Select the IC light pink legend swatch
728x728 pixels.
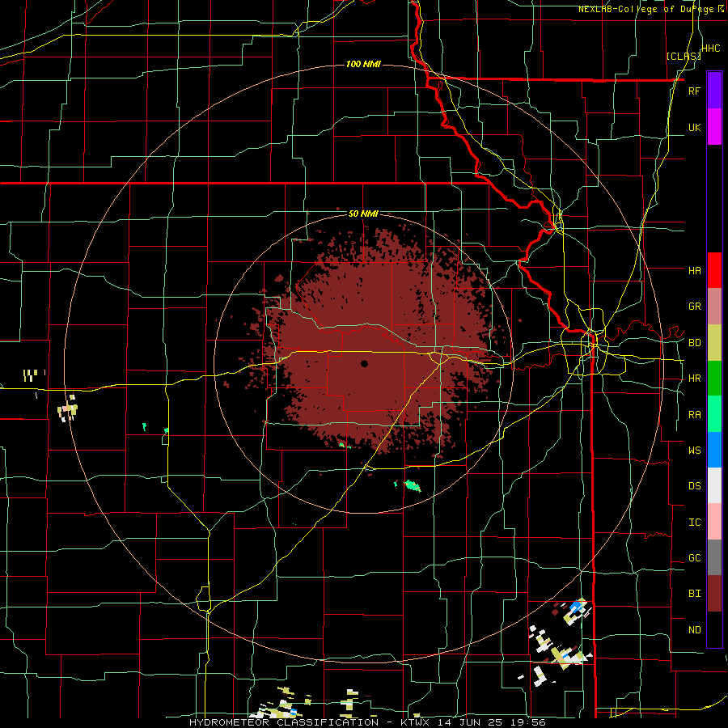tap(714, 522)
